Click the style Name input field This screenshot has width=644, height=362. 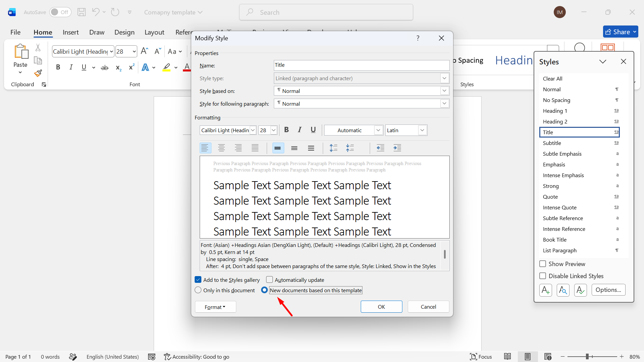(x=362, y=65)
